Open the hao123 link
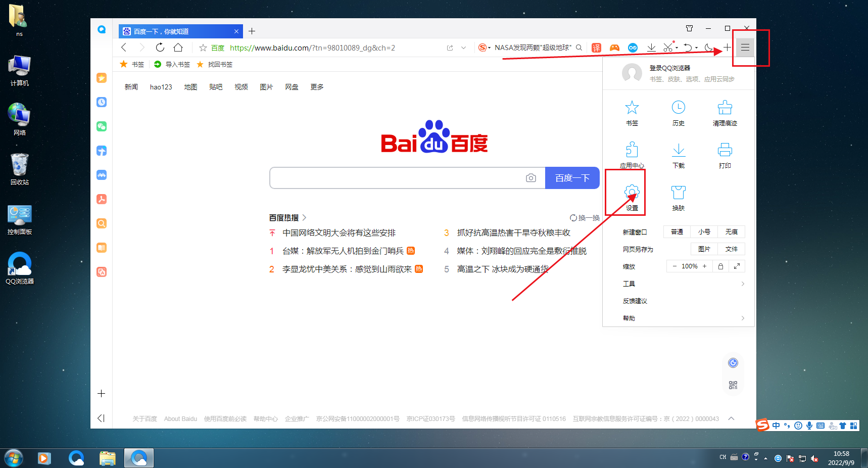Viewport: 868px width, 468px height. click(161, 87)
